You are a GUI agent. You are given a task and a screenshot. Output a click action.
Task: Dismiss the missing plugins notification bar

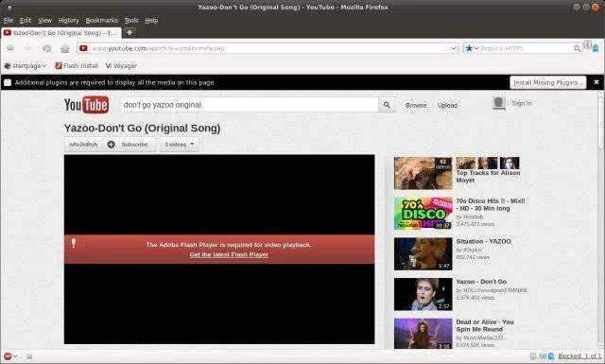(x=596, y=82)
